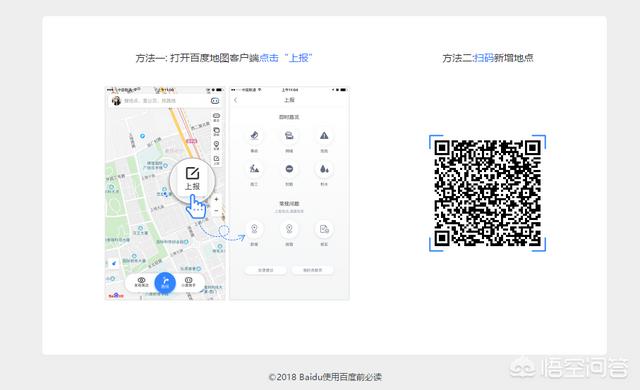
Task: Tap the blue route button on map
Action: coord(165,283)
